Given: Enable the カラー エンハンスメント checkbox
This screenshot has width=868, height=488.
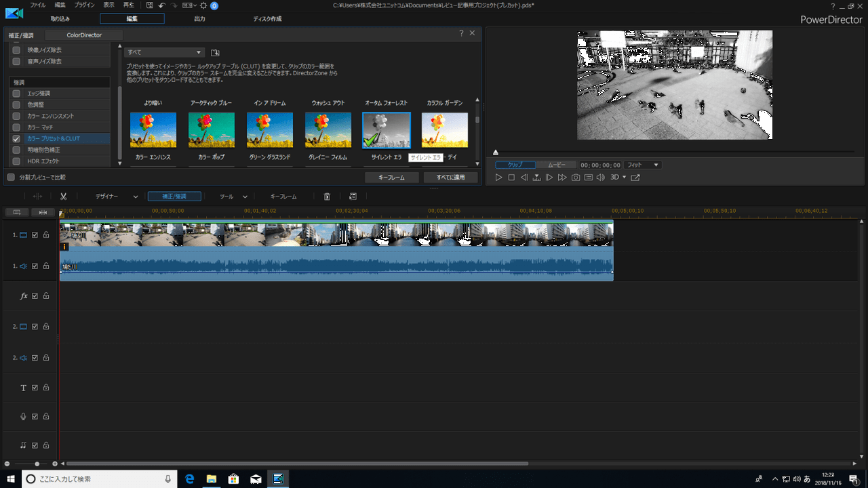Looking at the screenshot, I should click(16, 117).
